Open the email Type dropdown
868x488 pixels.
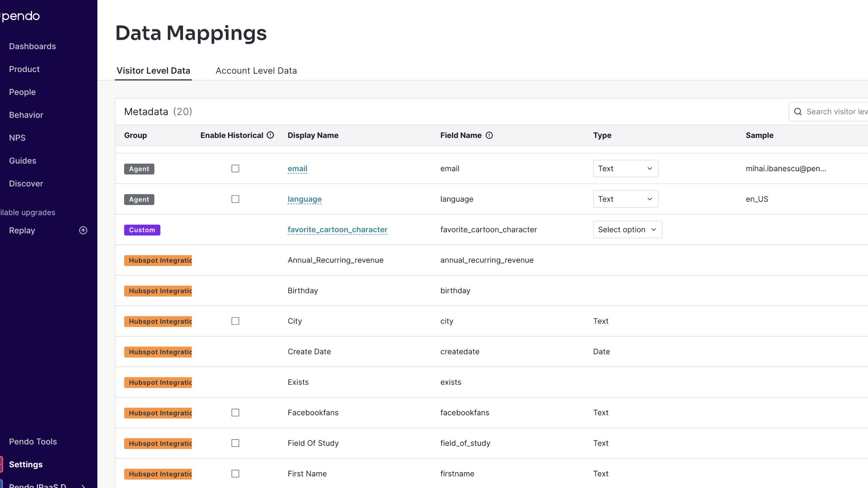[x=625, y=169]
